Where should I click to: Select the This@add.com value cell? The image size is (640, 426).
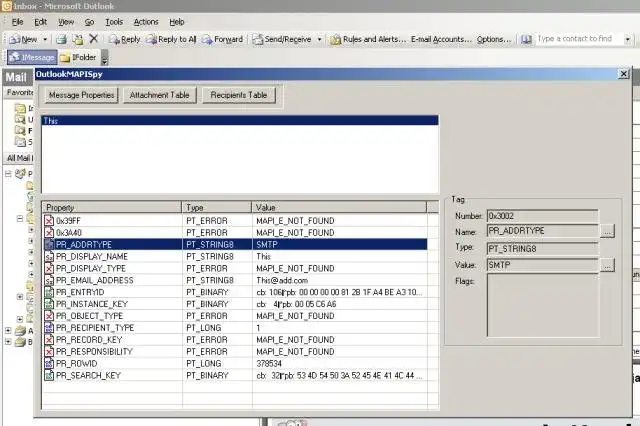340,280
